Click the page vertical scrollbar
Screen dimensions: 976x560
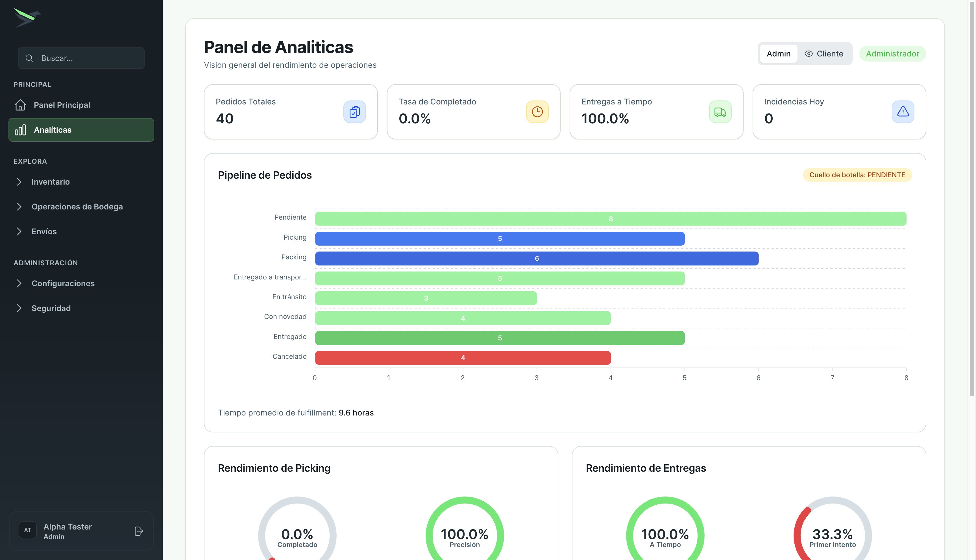click(972, 198)
